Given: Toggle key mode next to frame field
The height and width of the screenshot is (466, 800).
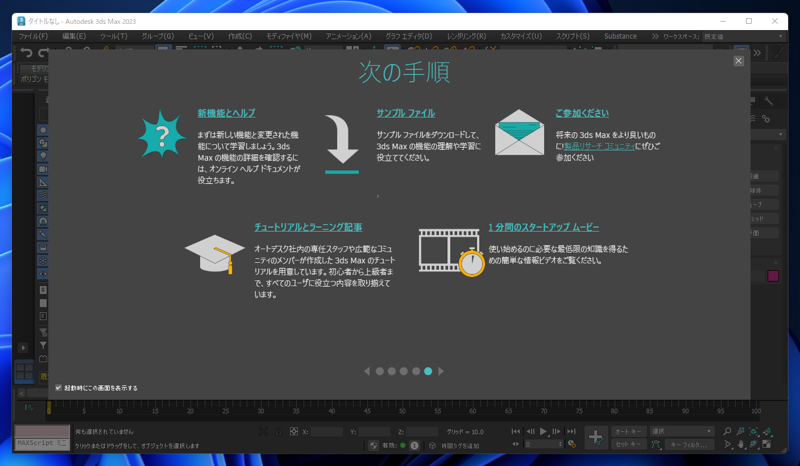Looking at the screenshot, I should point(515,444).
